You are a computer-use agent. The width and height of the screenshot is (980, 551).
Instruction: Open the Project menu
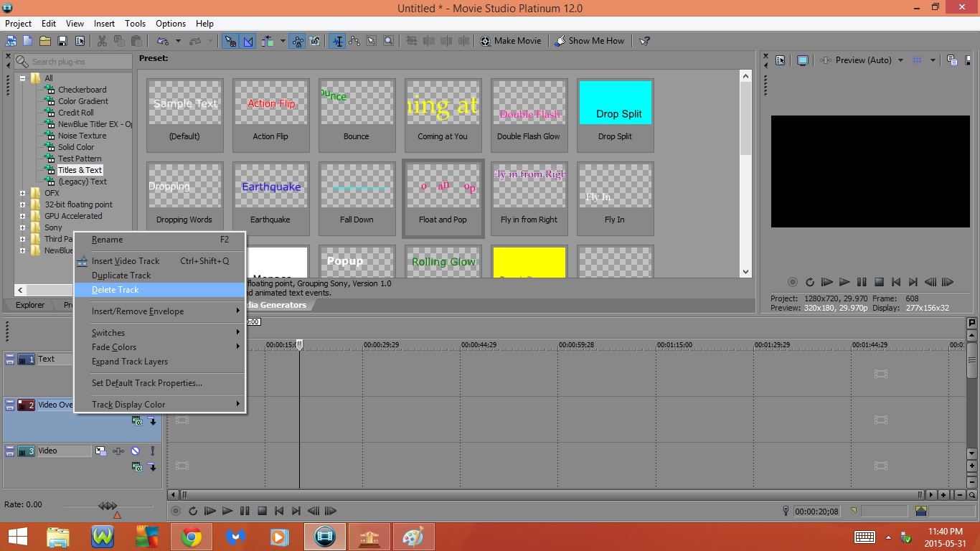pyautogui.click(x=19, y=24)
